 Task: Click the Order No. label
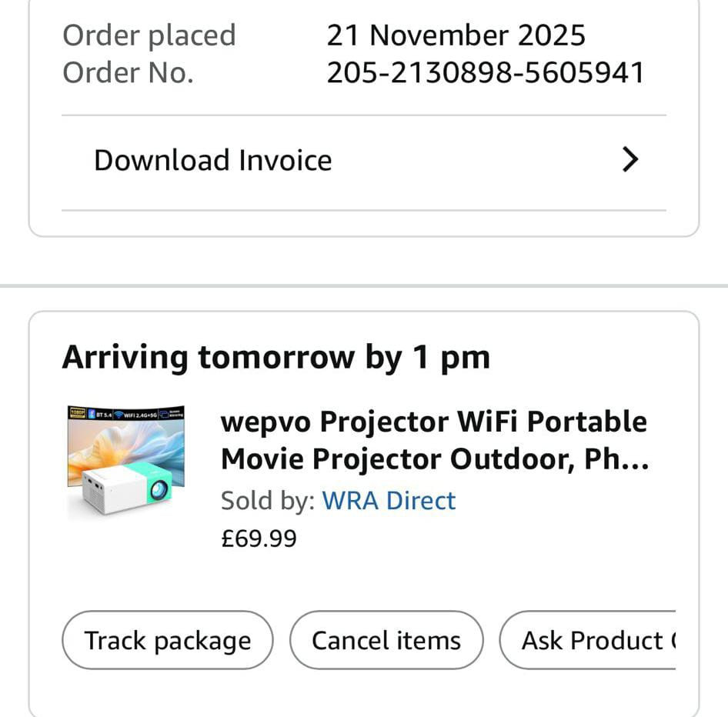(128, 73)
